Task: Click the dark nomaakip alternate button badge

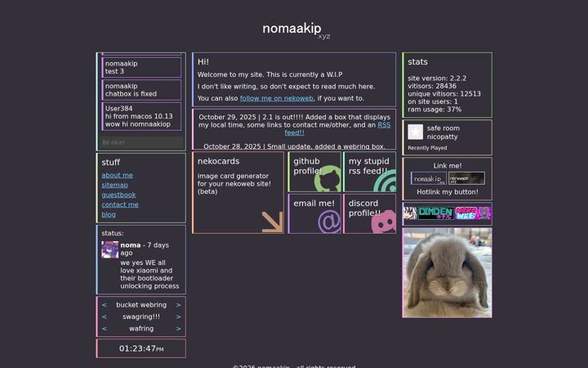Action: point(466,178)
